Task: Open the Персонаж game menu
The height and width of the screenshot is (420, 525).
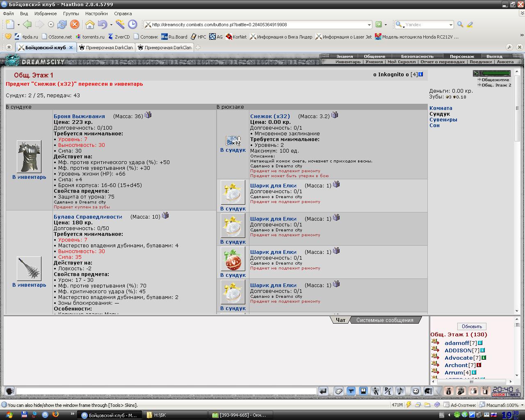Action: [462, 56]
